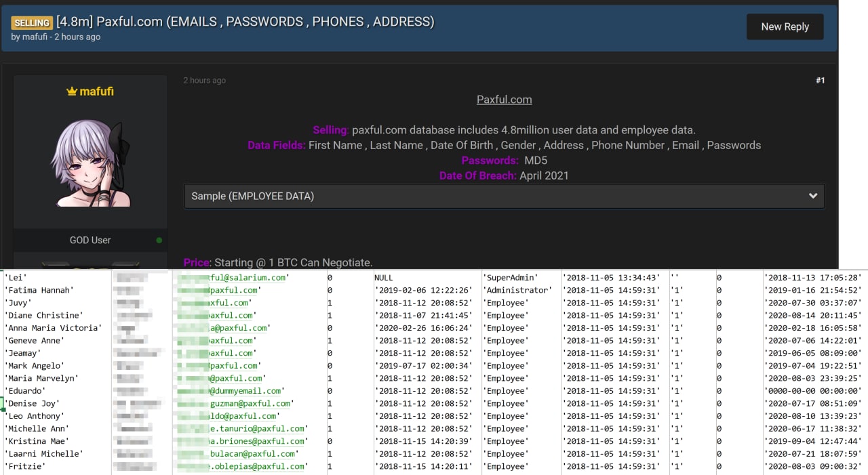
Task: Click the author name in the thread header
Action: click(x=34, y=37)
